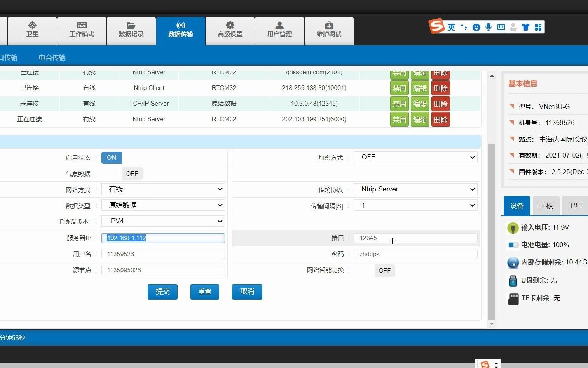Open the IP协议版本 dropdown
Image resolution: width=588 pixels, height=368 pixels.
[163, 221]
